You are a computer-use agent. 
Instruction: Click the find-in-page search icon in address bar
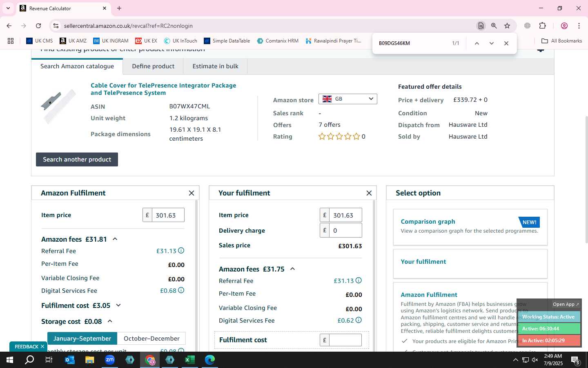tap(481, 26)
